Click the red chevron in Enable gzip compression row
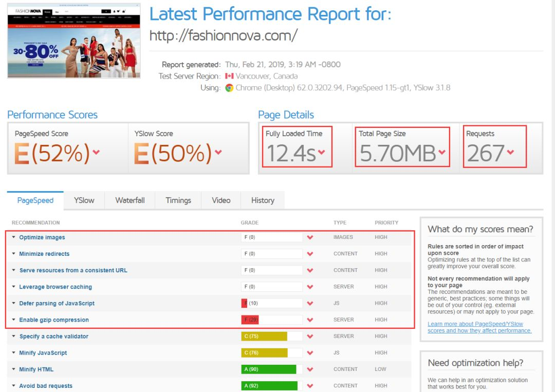The width and height of the screenshot is (555, 392). (x=310, y=320)
